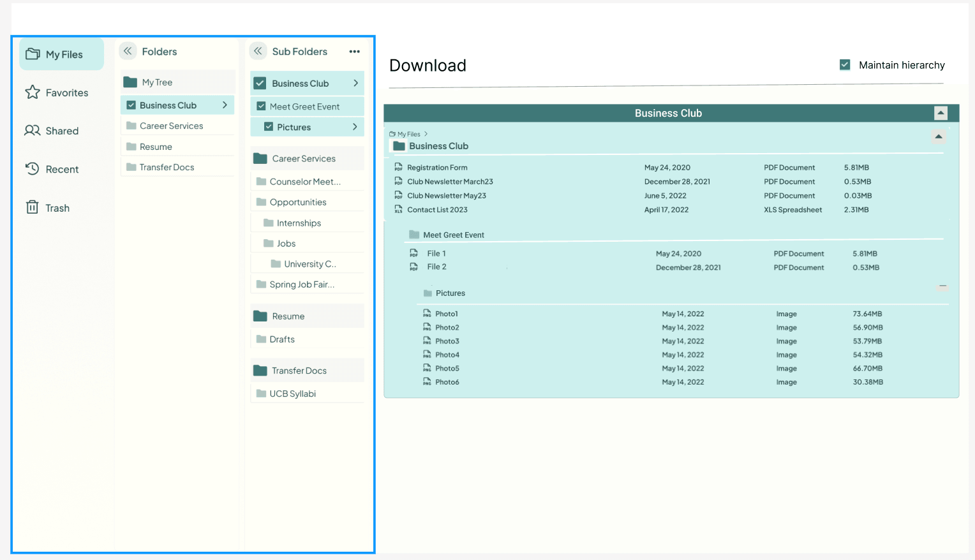
Task: Click the My Files breadcrumb link
Action: [x=408, y=134]
